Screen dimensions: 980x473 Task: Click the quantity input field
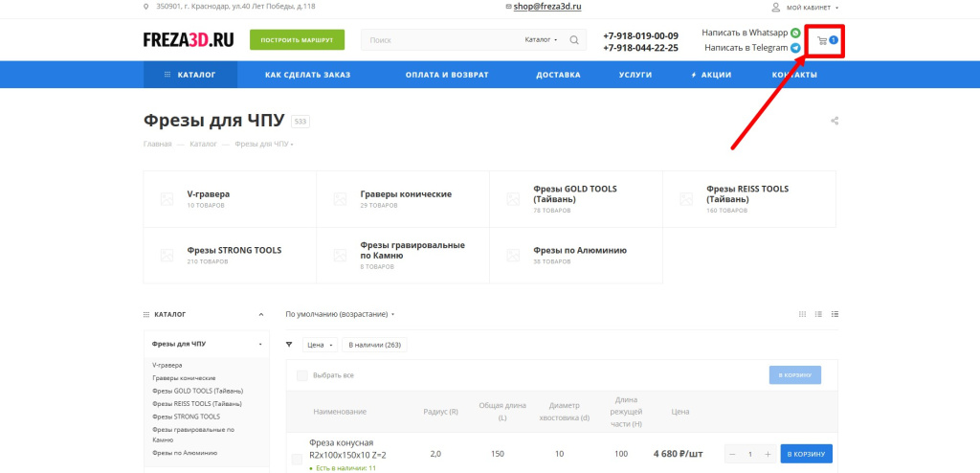pos(750,454)
